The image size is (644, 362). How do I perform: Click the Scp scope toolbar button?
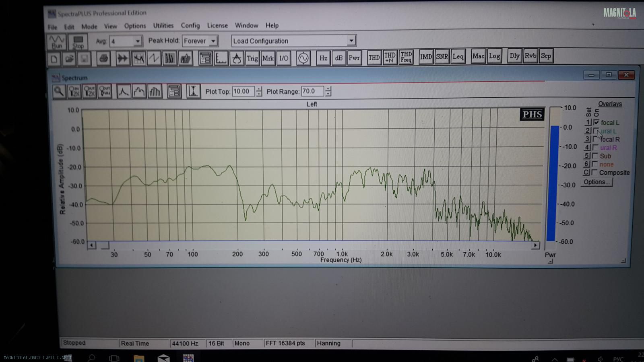pyautogui.click(x=546, y=56)
